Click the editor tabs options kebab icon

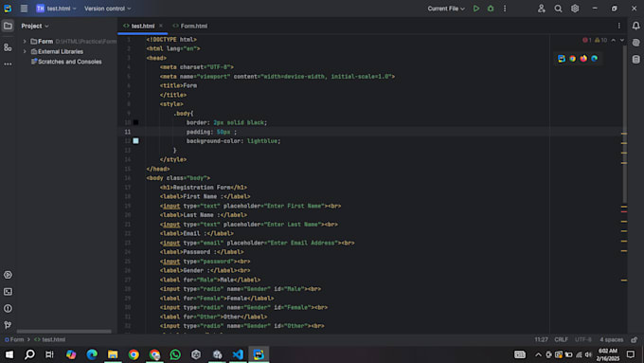coord(619,26)
